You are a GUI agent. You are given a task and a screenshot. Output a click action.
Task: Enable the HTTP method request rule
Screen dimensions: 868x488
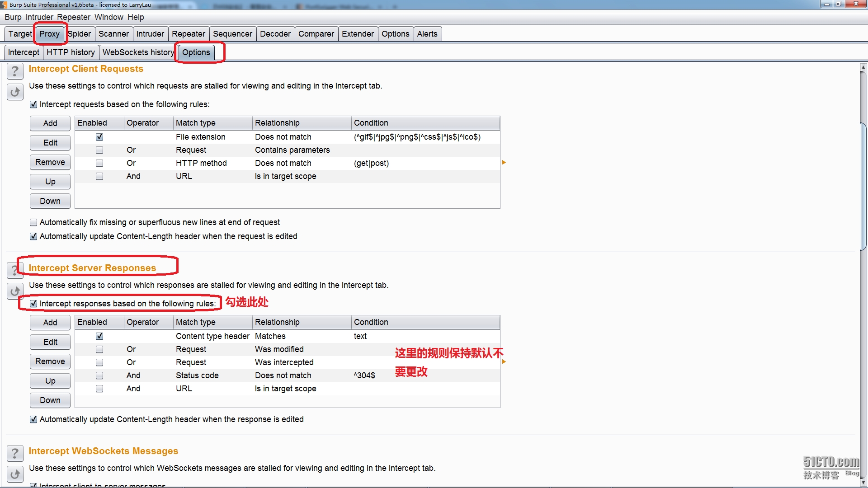tap(99, 163)
